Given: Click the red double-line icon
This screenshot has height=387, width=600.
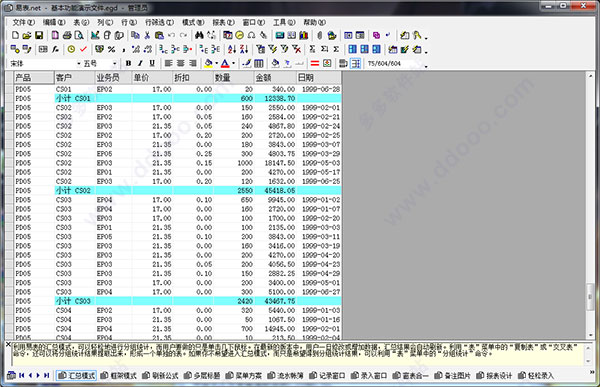Looking at the screenshot, I should pyautogui.click(x=315, y=63).
